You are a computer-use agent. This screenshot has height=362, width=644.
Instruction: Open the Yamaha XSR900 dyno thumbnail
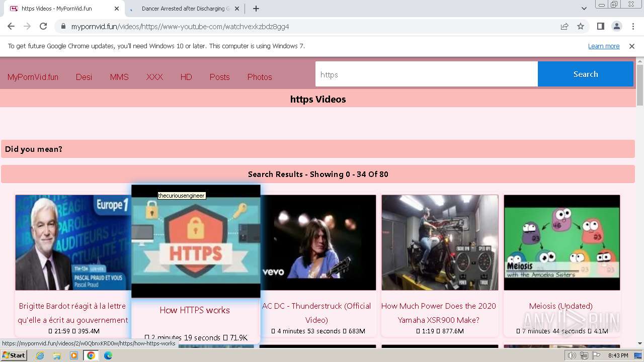[440, 242]
